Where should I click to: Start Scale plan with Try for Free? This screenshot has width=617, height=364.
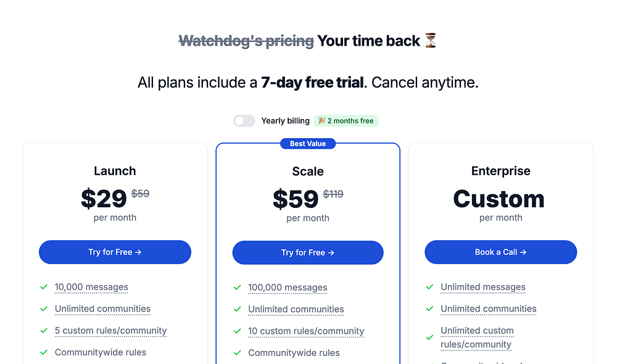(308, 252)
